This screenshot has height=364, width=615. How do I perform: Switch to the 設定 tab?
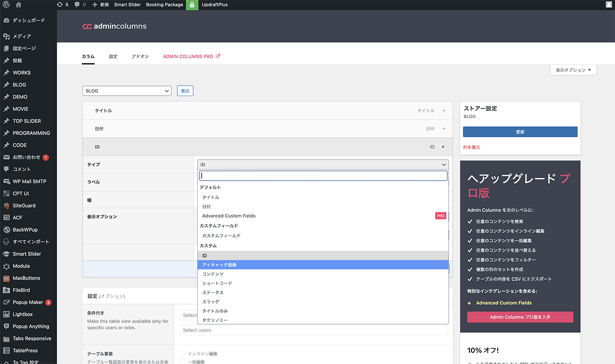[x=113, y=56]
